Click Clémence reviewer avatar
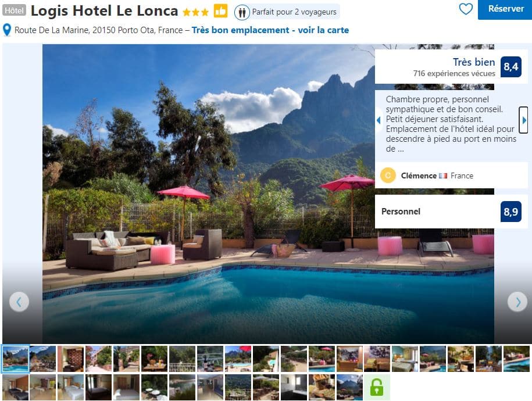Viewport: 532px width, 401px height. click(x=388, y=176)
